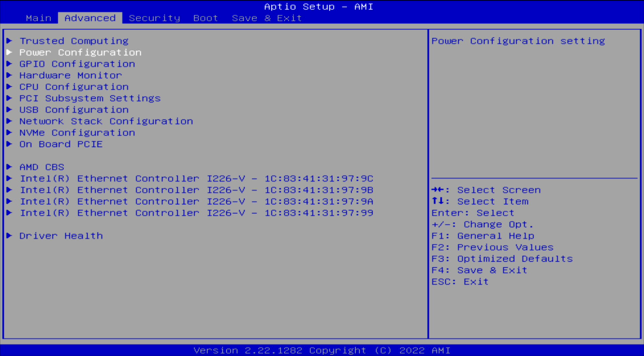This screenshot has width=644, height=356.
Task: Click the 'Power Configuration setting' help text
Action: click(x=518, y=41)
